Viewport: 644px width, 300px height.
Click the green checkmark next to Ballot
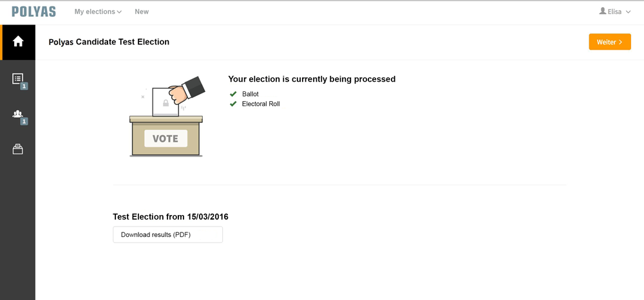(x=233, y=94)
